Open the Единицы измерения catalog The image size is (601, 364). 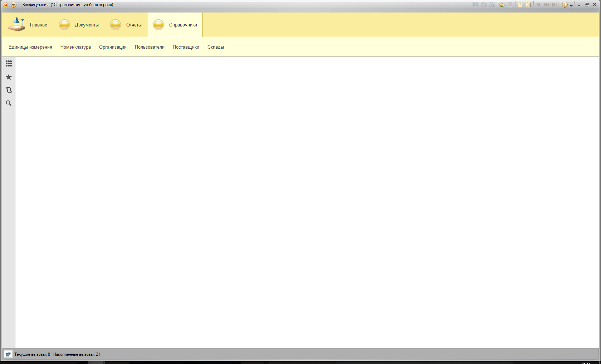[30, 47]
